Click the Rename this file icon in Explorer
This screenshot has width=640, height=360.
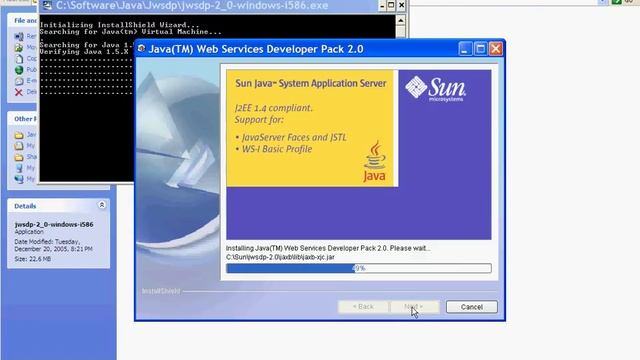(19, 36)
